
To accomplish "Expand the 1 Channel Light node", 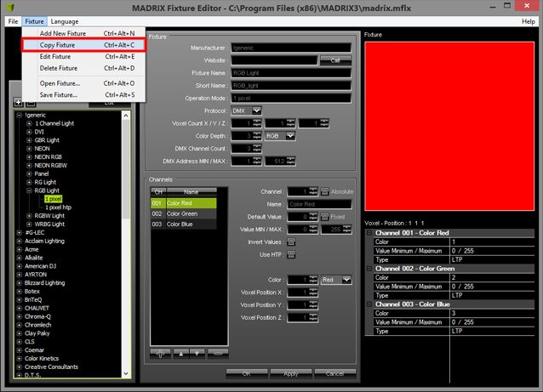I will click(29, 123).
